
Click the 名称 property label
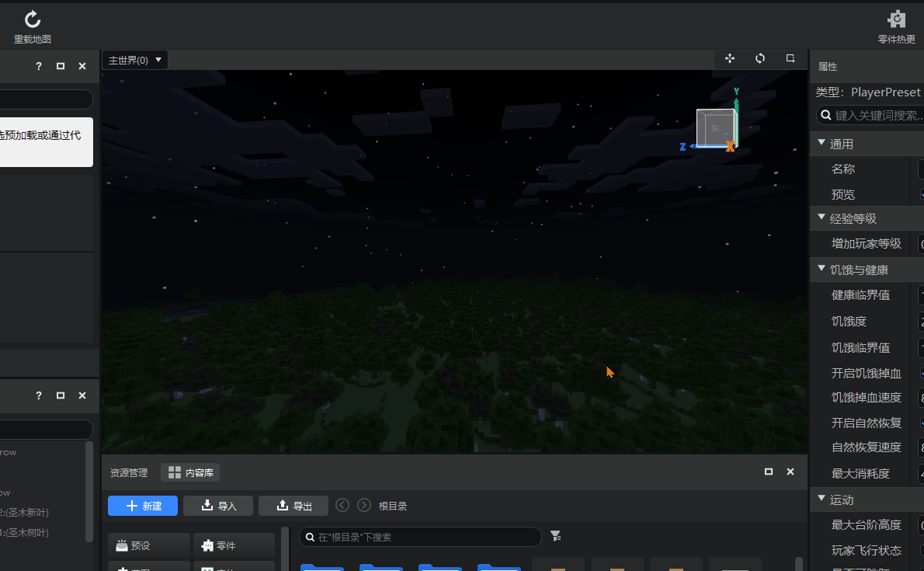842,169
